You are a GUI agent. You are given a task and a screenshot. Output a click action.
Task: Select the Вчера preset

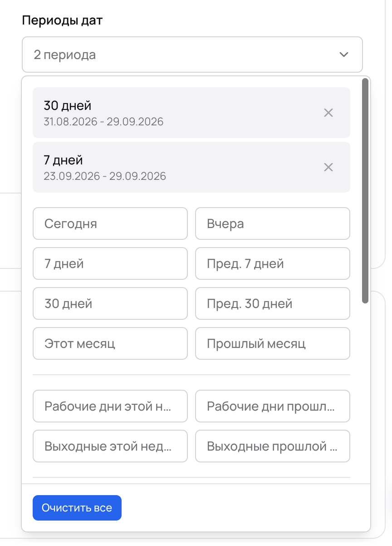tap(273, 223)
